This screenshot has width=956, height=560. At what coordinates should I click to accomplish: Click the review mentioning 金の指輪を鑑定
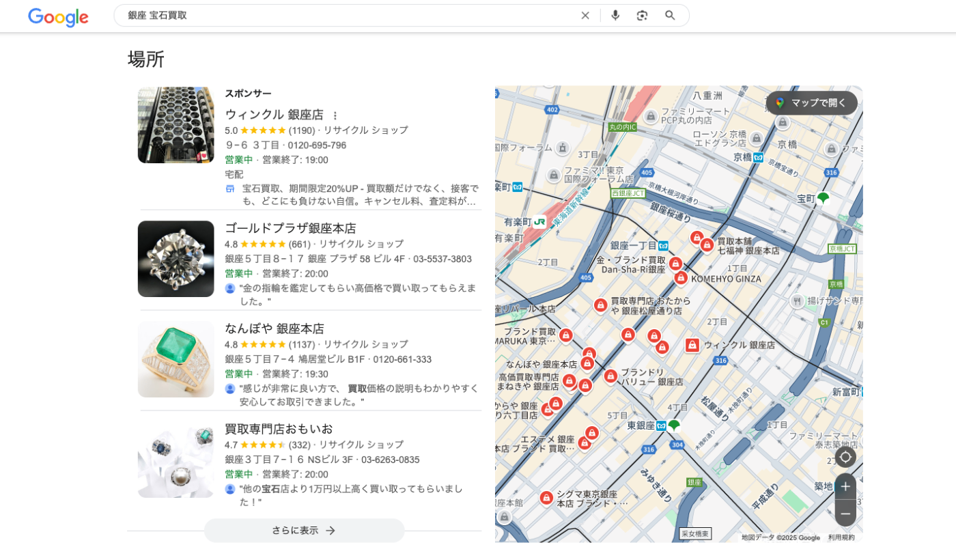(x=358, y=294)
